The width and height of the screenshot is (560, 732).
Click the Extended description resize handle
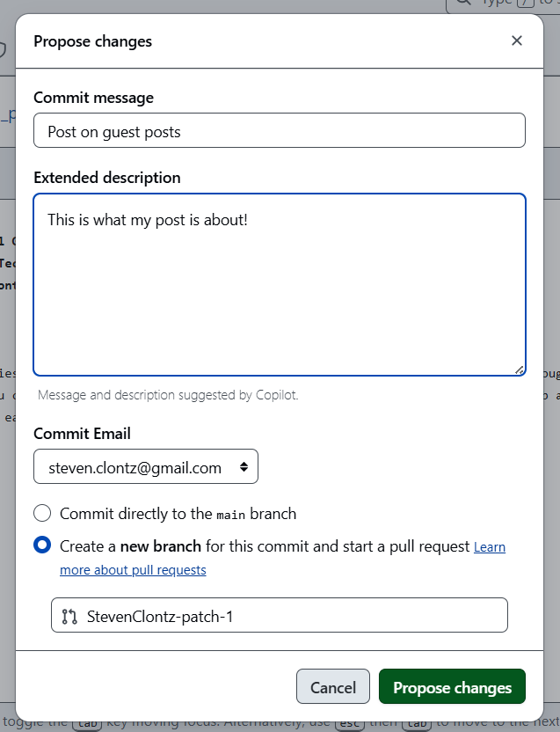519,370
